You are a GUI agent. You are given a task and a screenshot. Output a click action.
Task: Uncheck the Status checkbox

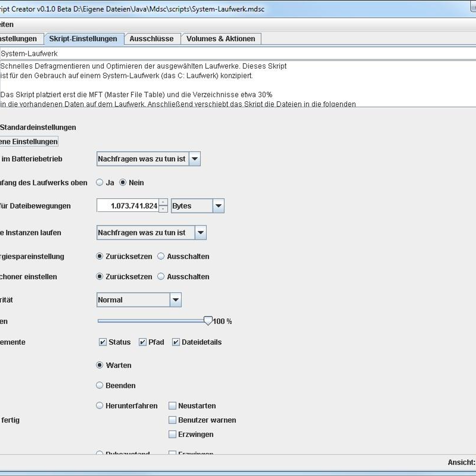click(x=103, y=342)
